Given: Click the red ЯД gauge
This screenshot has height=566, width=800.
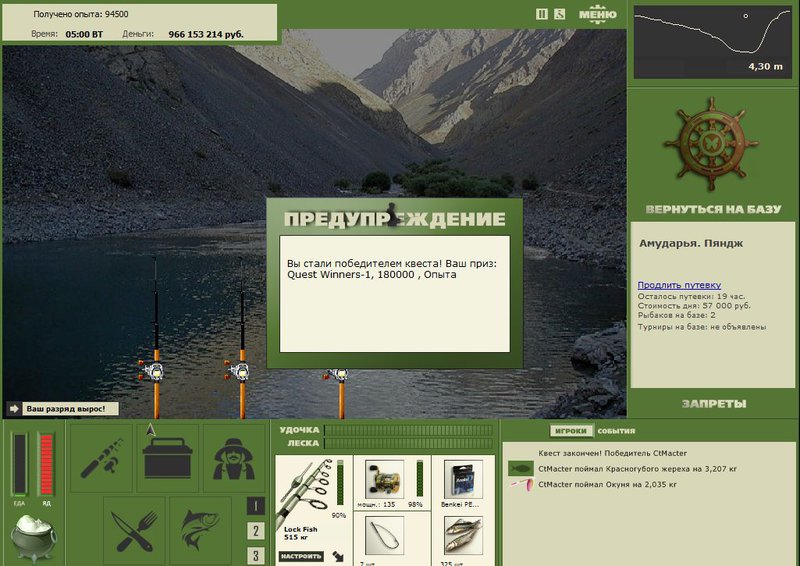Looking at the screenshot, I should click(46, 464).
